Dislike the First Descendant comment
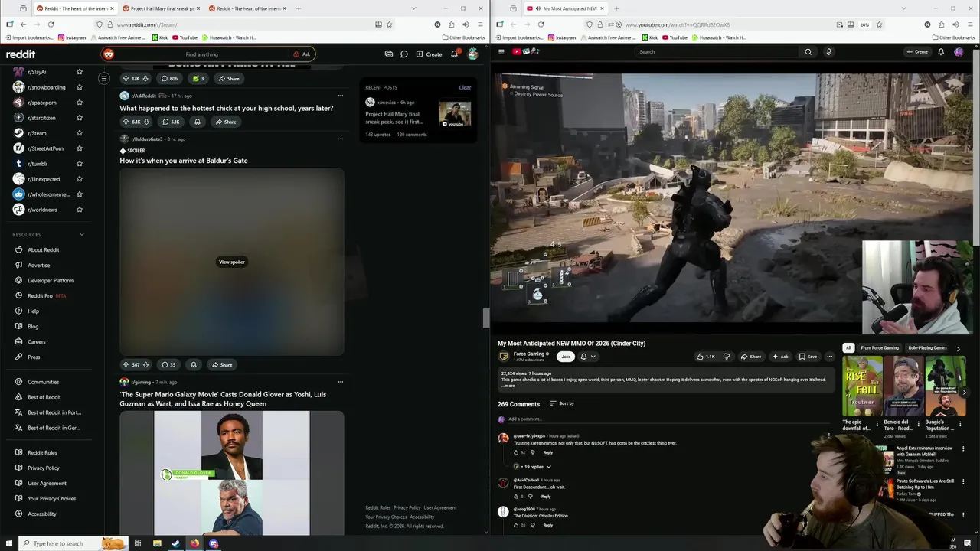This screenshot has width=980, height=551. click(x=531, y=497)
